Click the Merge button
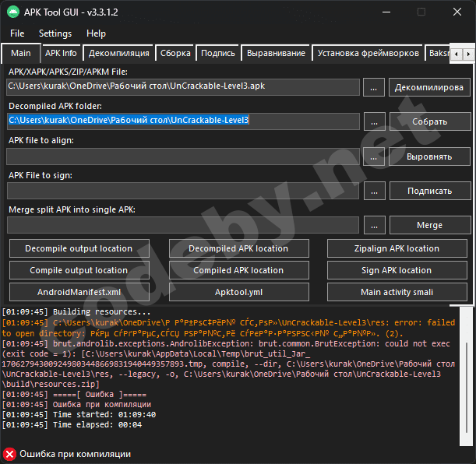The width and height of the screenshot is (476, 464). point(429,225)
